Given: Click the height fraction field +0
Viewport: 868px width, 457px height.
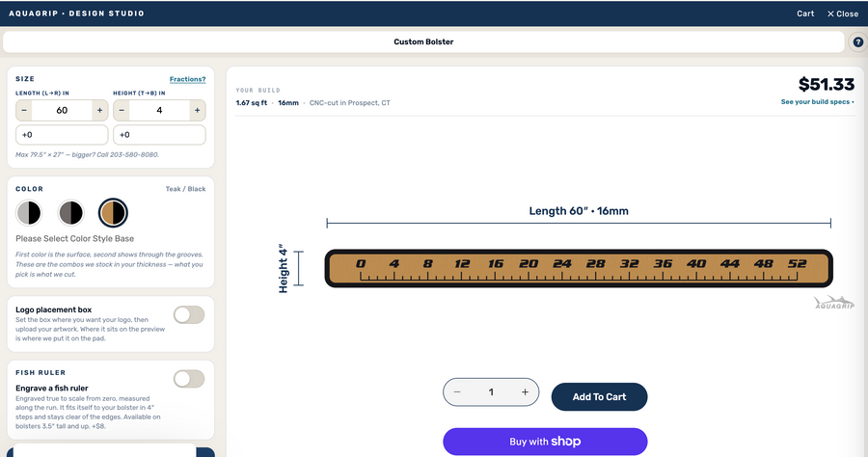Looking at the screenshot, I should coord(159,134).
